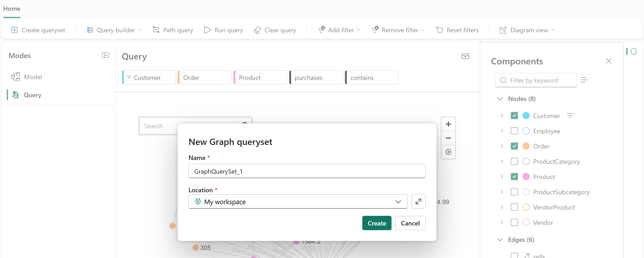Click the Path query icon
Viewport: 644px width, 258px height.
[156, 30]
